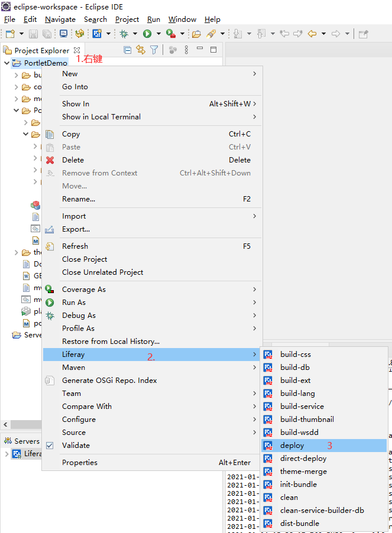Click the Save toolbar icon
Viewport: 392px width, 533px height.
[x=33, y=34]
